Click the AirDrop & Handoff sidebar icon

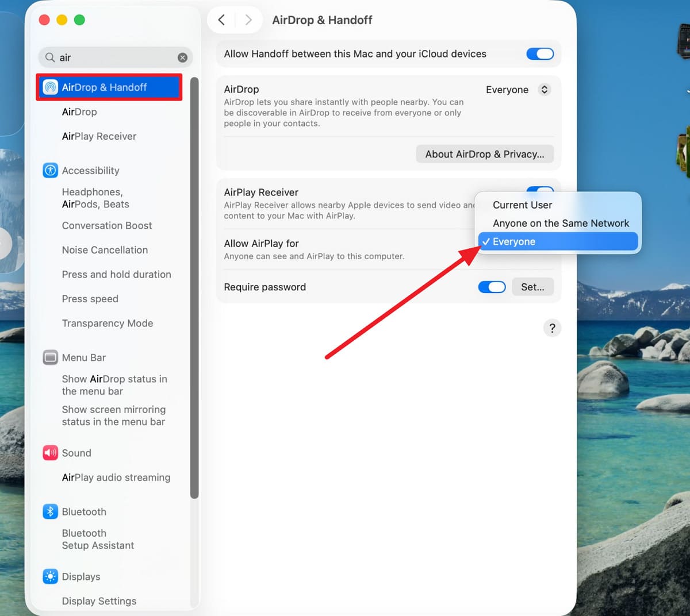(51, 87)
